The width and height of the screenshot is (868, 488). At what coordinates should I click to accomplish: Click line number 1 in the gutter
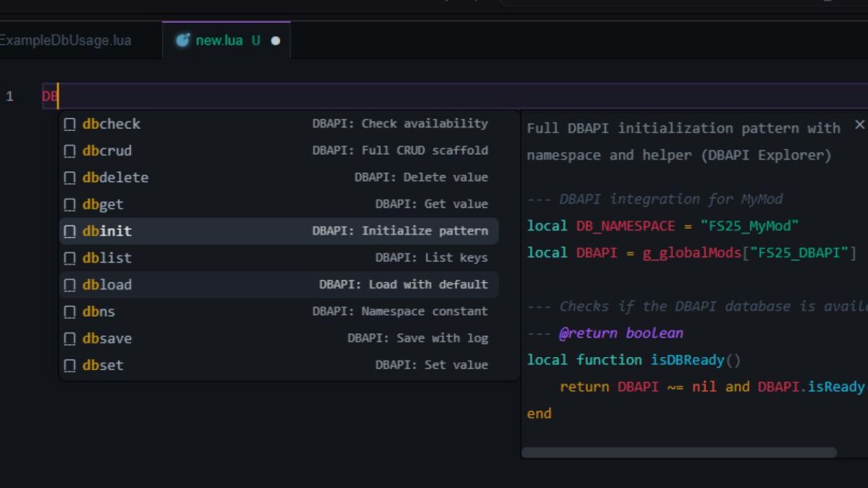8,94
